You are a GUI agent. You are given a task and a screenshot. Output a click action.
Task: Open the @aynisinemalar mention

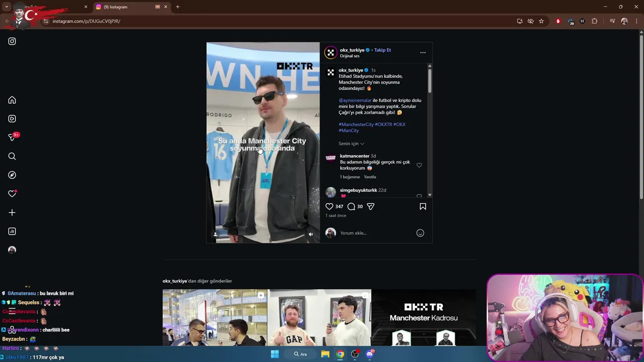pos(355,100)
